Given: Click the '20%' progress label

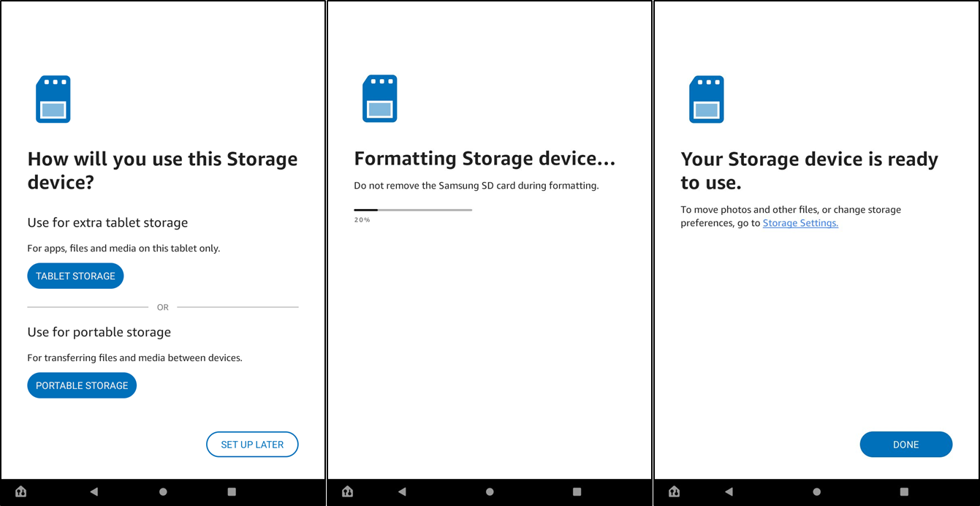Looking at the screenshot, I should click(362, 219).
